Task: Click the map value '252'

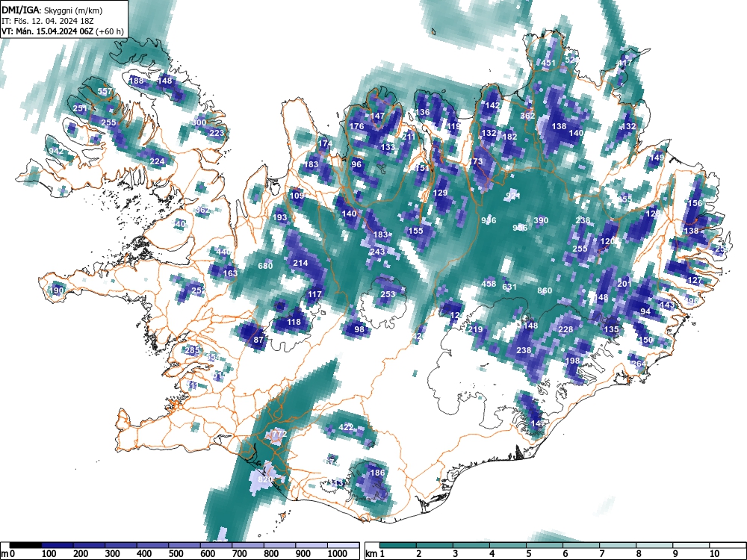Action: pos(198,290)
